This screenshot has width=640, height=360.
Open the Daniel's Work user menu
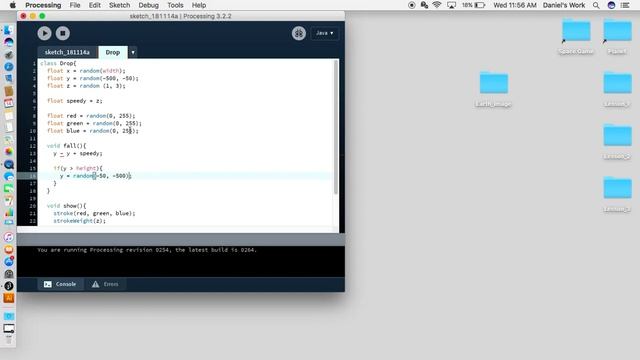[564, 5]
